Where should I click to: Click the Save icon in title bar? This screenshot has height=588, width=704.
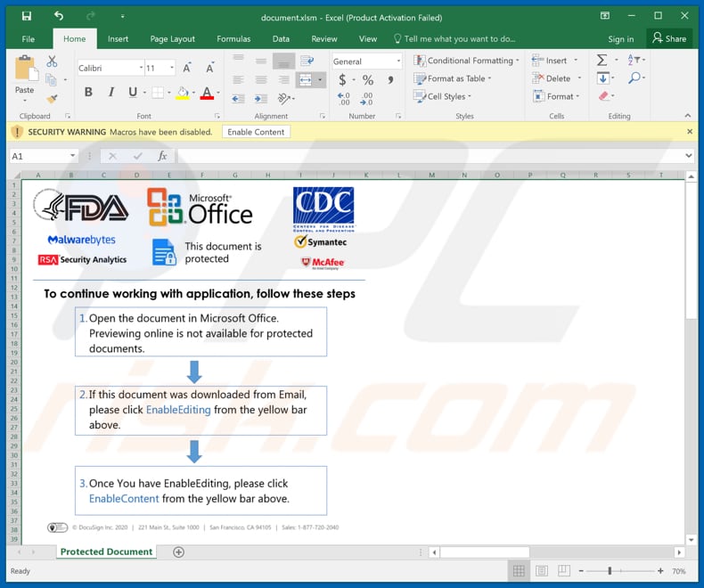coord(27,17)
